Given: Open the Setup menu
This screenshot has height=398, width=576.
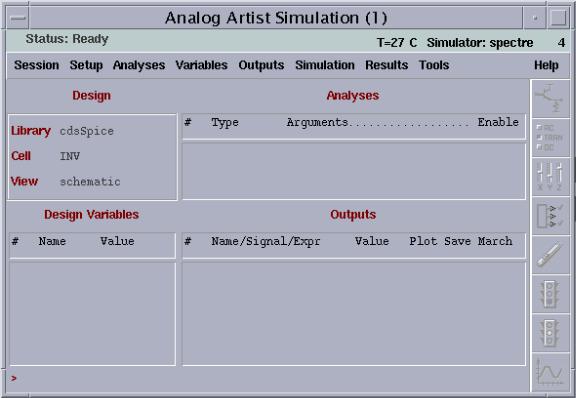Looking at the screenshot, I should tap(86, 65).
